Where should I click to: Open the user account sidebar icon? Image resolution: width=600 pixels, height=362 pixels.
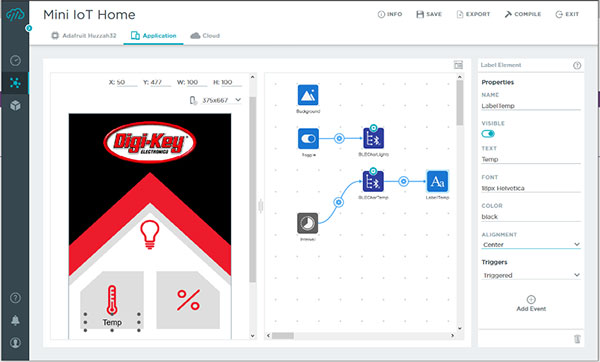tap(15, 342)
